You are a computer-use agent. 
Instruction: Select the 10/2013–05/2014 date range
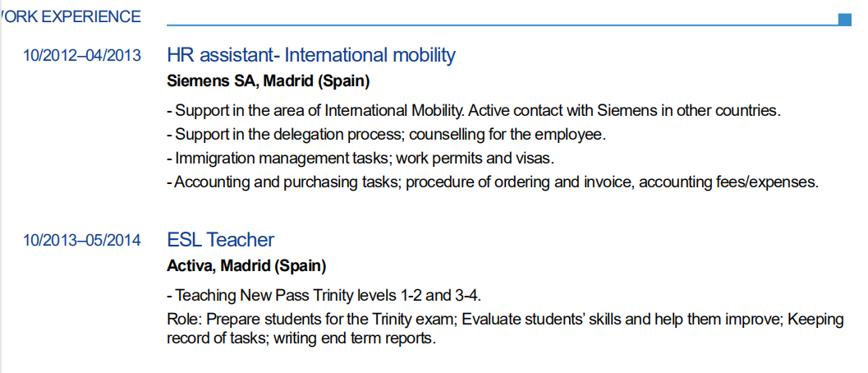82,241
